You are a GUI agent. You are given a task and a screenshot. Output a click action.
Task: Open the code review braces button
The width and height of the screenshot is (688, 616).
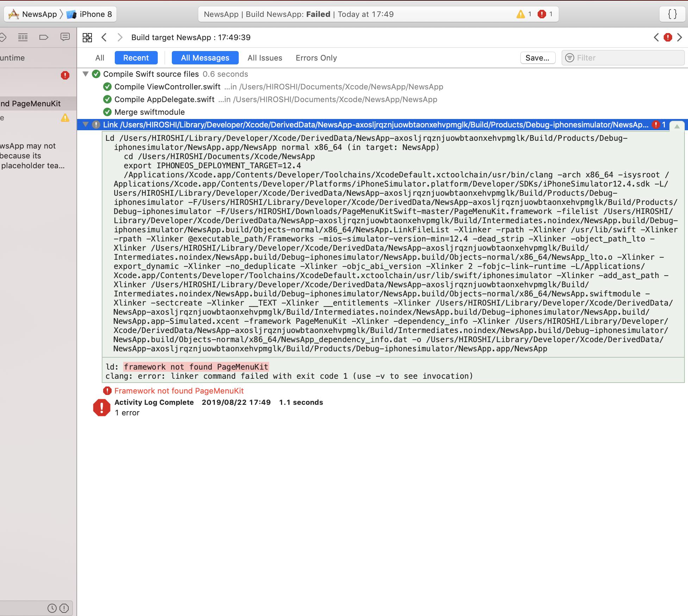point(673,14)
